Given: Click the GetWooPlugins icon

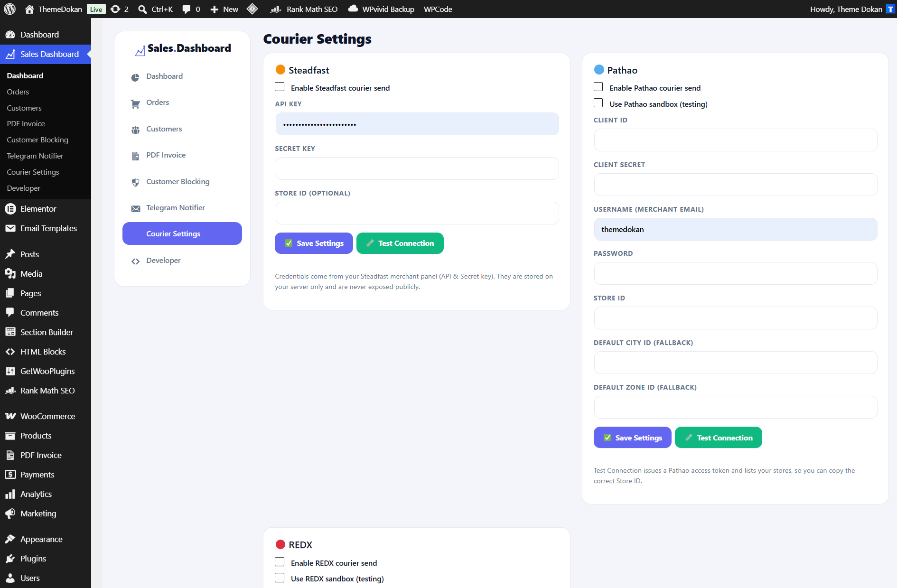Looking at the screenshot, I should [10, 371].
